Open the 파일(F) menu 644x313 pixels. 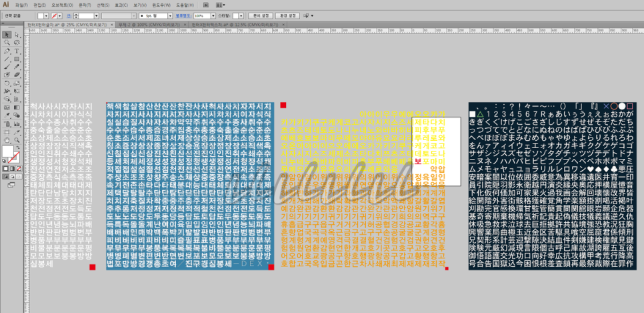click(21, 5)
